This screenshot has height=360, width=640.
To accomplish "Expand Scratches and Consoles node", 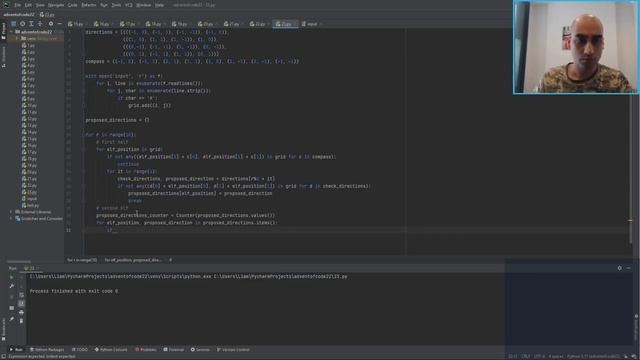I will [11, 219].
